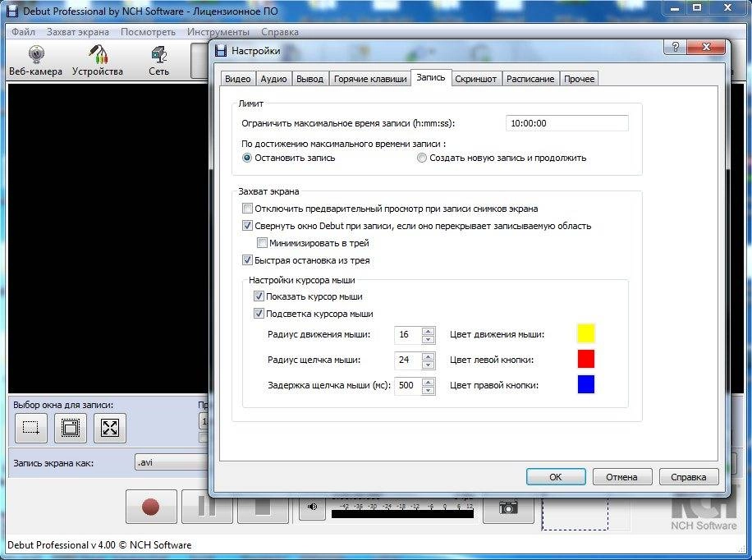Open the Веб-камера source in main toolbar
This screenshot has width=752, height=560.
pos(36,61)
